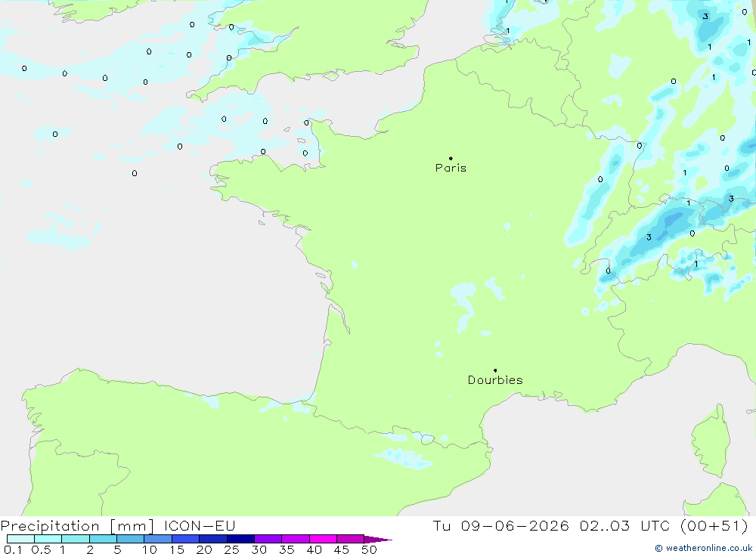
Task: Pick the 10–15 mm legend swatch
Action: pos(158,539)
